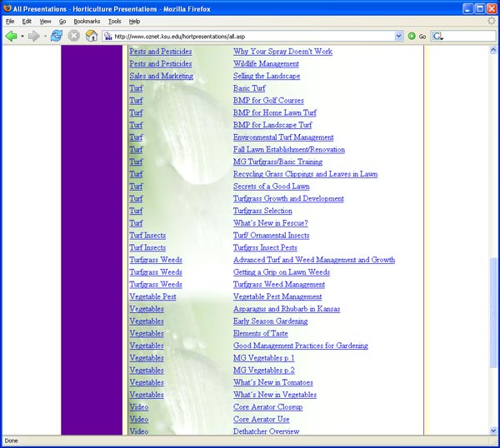Open Getting a Grip on Lawn Weeds
Image resolution: width=500 pixels, height=448 pixels.
(282, 272)
